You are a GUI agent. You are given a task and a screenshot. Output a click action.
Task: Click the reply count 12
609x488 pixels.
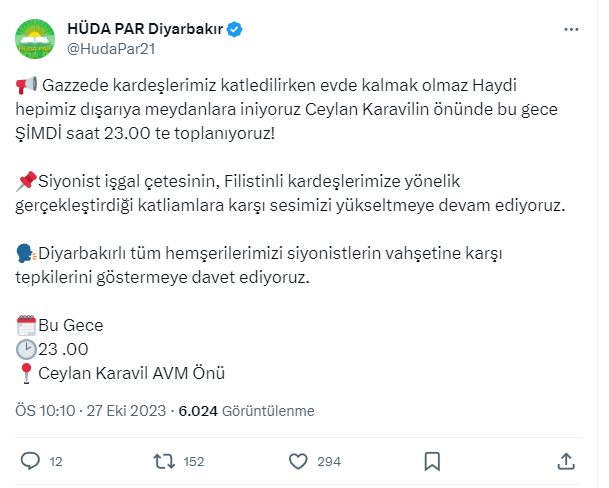click(56, 462)
